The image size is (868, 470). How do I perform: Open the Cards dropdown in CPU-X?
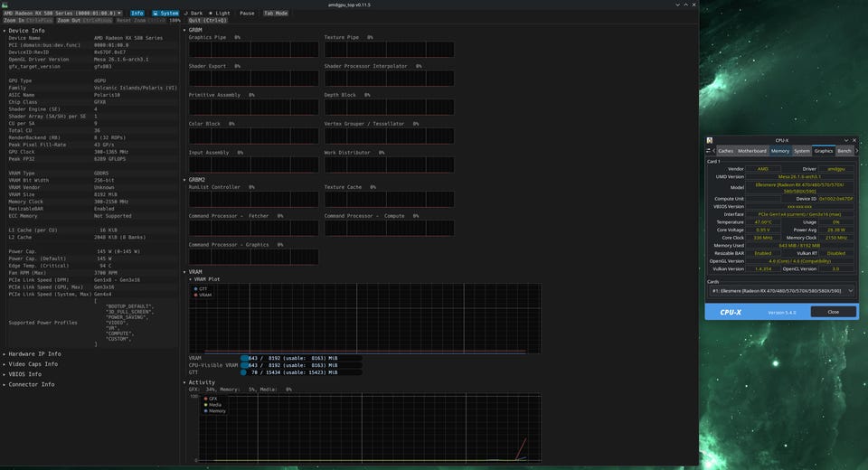781,291
